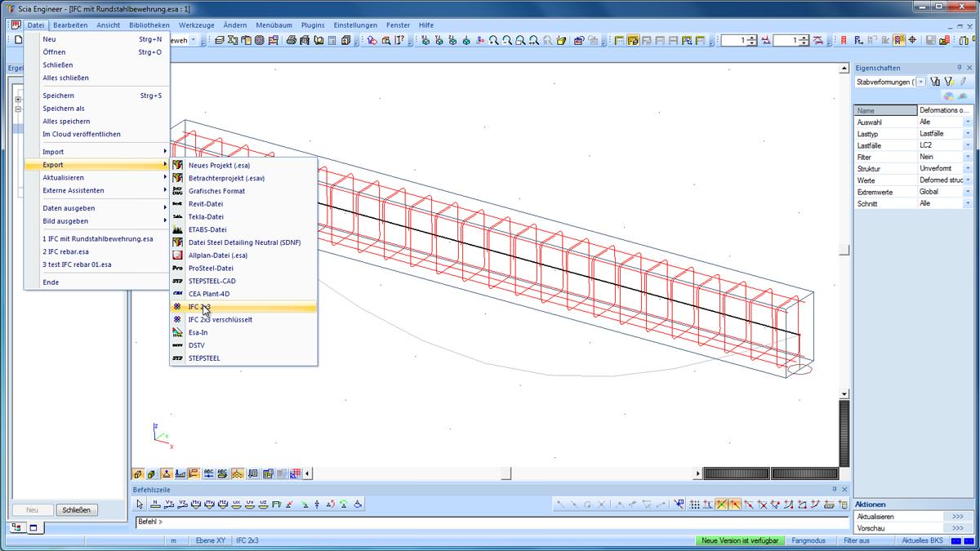
Task: Toggle the Filter aus status bar setting
Action: click(x=857, y=540)
